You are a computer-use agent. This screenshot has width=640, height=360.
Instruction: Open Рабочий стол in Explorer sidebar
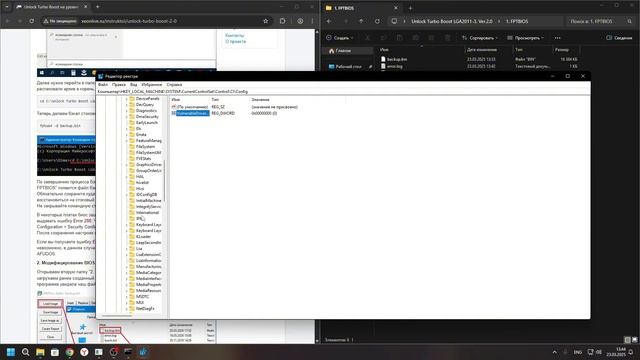(x=348, y=67)
